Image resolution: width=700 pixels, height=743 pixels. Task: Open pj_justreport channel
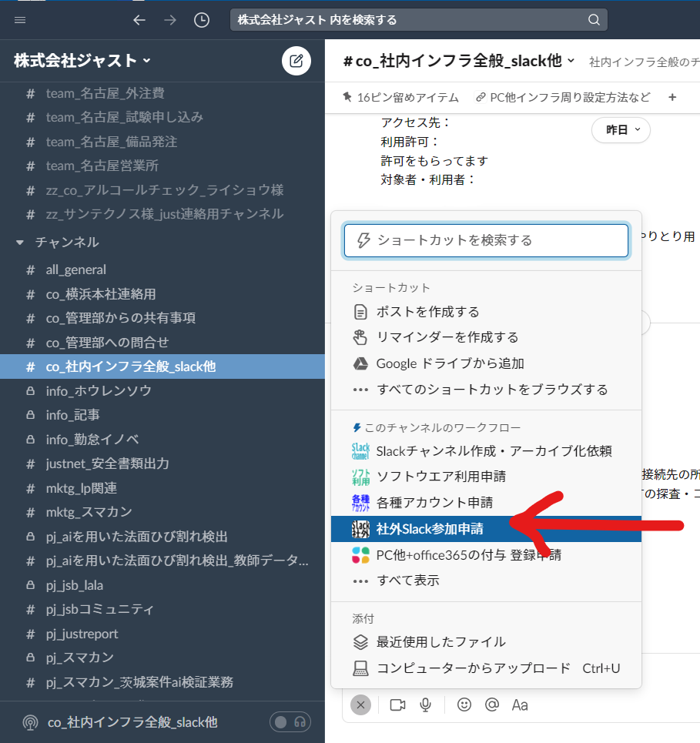[162, 634]
